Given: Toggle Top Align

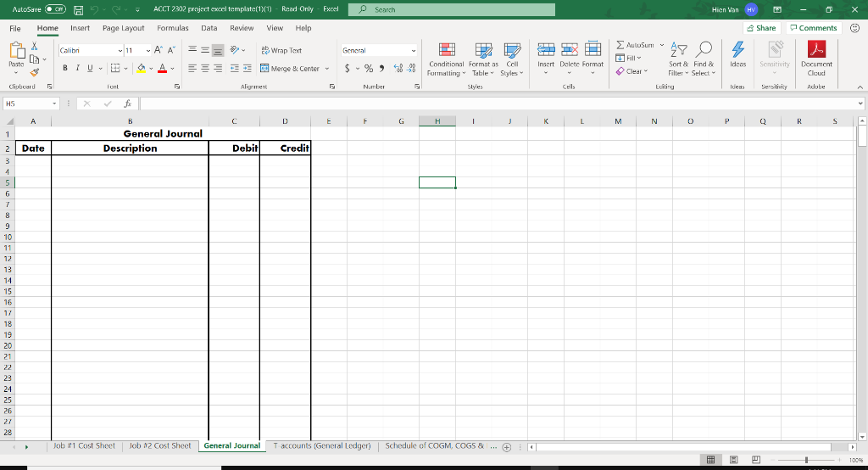Looking at the screenshot, I should click(192, 50).
